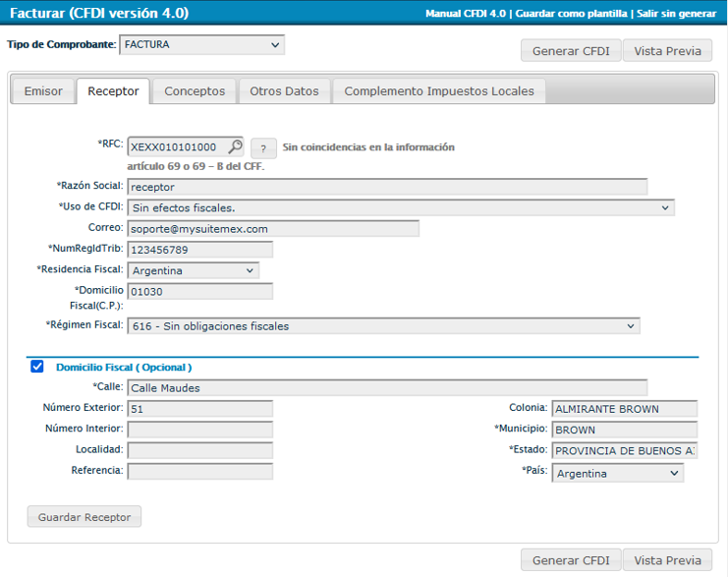This screenshot has width=728, height=577.
Task: Click the Correo email input field
Action: click(x=273, y=228)
